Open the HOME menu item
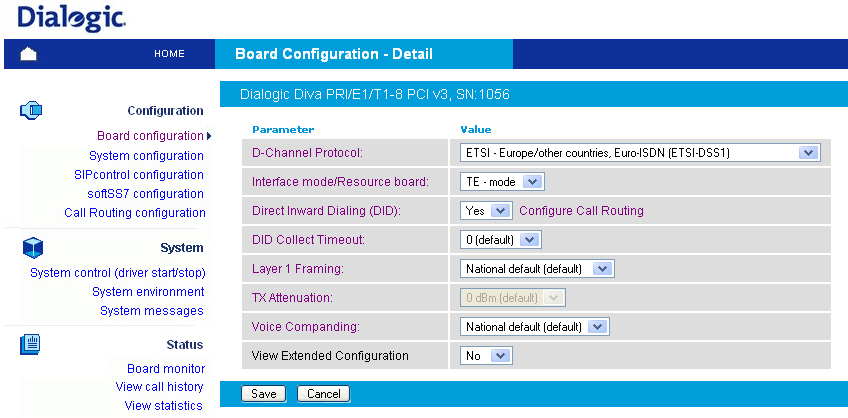 coord(169,54)
